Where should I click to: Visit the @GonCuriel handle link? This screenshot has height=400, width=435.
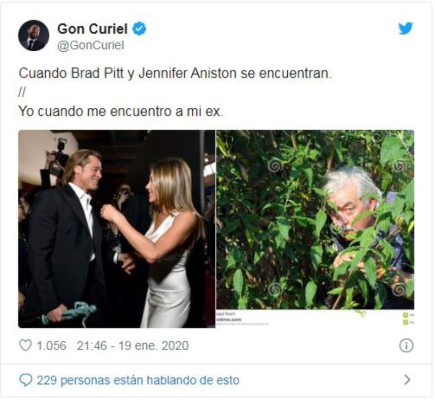tap(91, 45)
